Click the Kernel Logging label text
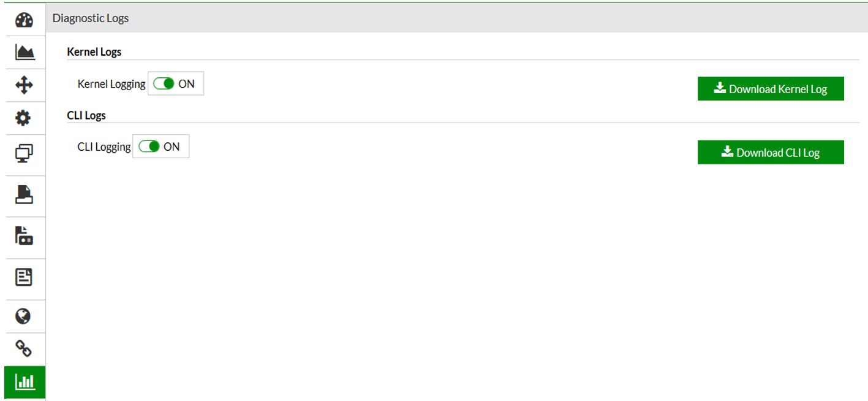868x401 pixels. [x=111, y=84]
